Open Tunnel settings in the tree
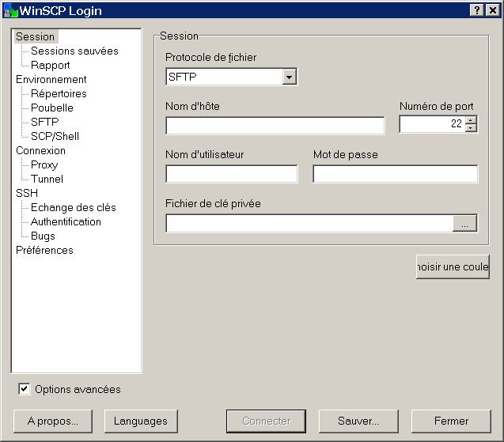 pyautogui.click(x=47, y=179)
